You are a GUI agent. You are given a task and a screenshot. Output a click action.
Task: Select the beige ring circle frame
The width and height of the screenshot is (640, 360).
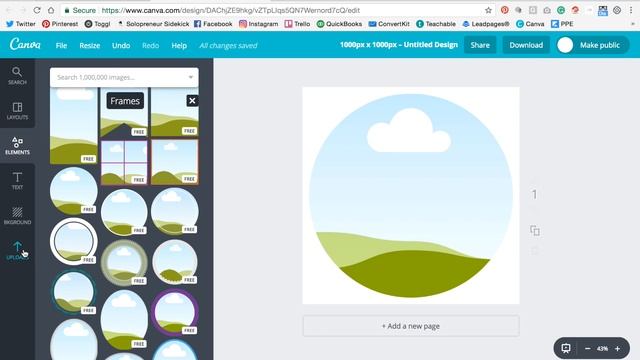click(x=124, y=262)
